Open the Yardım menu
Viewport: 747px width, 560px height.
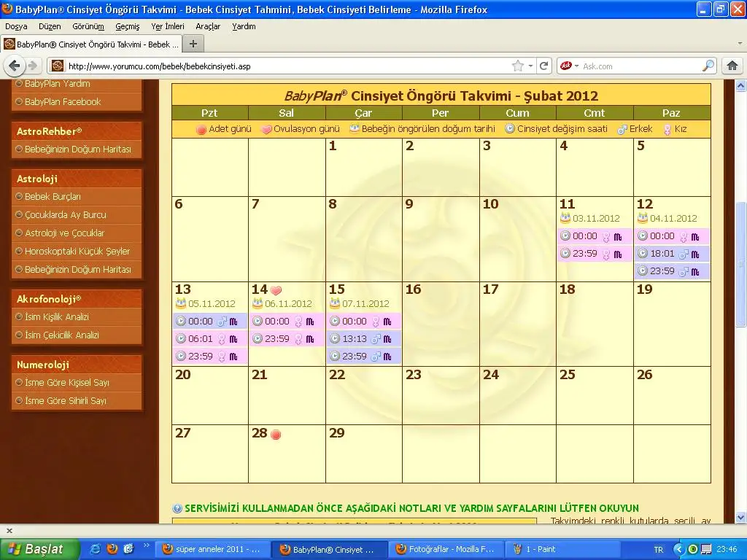coord(244,26)
